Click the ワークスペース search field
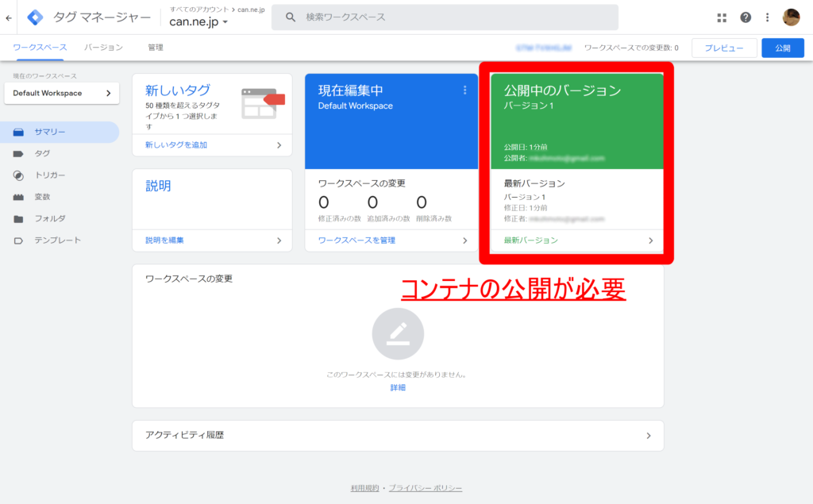813x504 pixels. coord(445,17)
